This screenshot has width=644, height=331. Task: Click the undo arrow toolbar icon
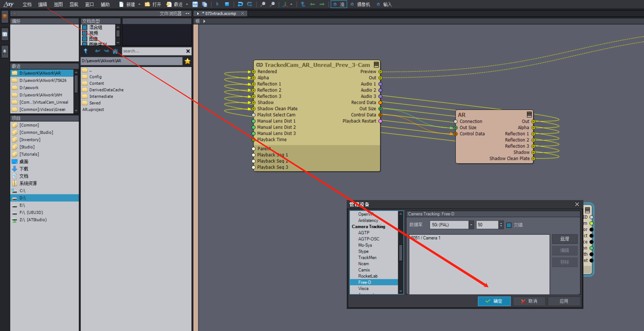240,4
